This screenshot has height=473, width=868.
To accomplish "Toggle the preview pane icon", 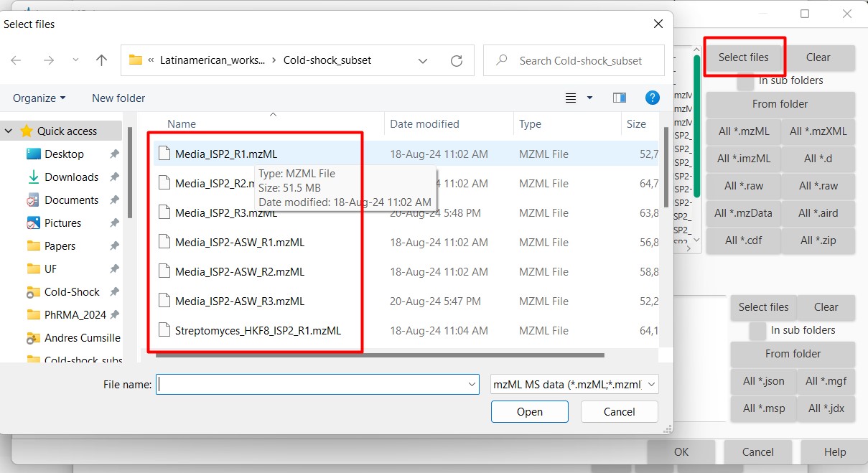I will click(x=619, y=97).
